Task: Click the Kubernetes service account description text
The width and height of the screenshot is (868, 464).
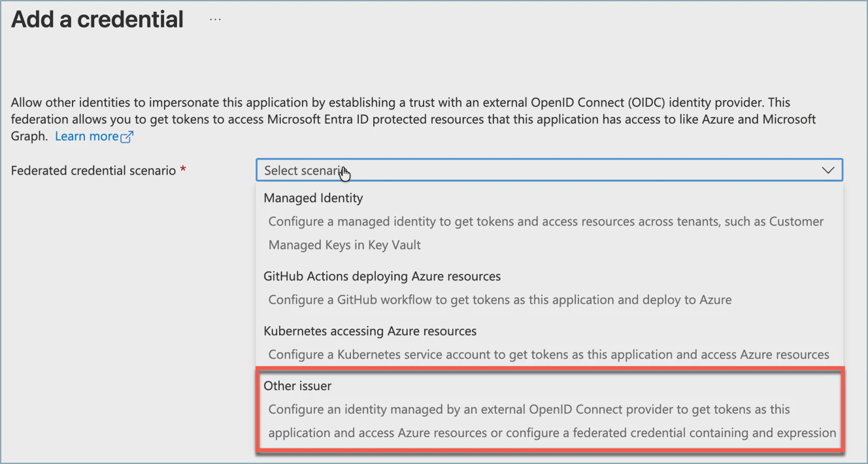Action: tap(549, 354)
